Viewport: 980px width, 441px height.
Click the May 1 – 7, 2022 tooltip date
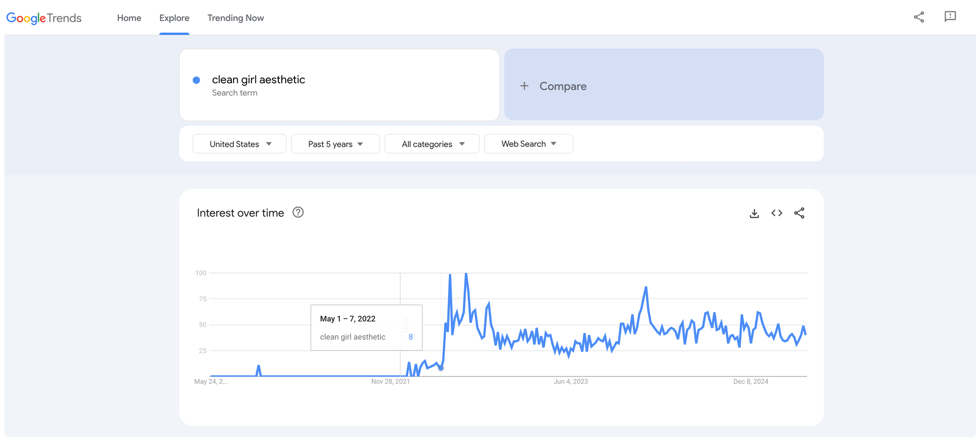pos(348,319)
